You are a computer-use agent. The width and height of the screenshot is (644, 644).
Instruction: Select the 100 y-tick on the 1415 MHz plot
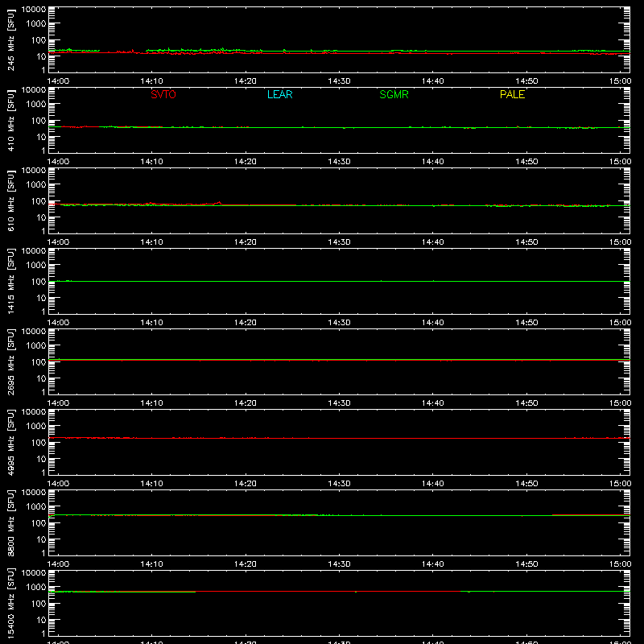39,282
